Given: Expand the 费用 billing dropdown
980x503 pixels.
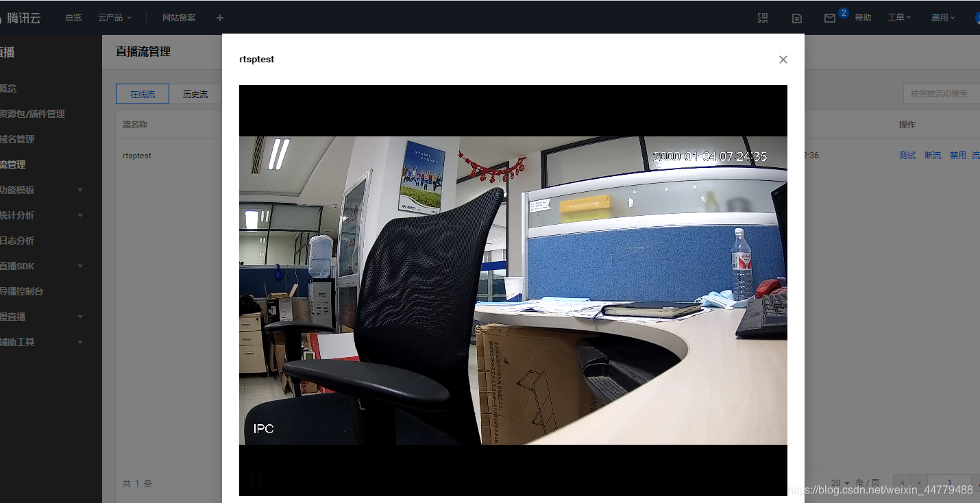Looking at the screenshot, I should tap(943, 18).
